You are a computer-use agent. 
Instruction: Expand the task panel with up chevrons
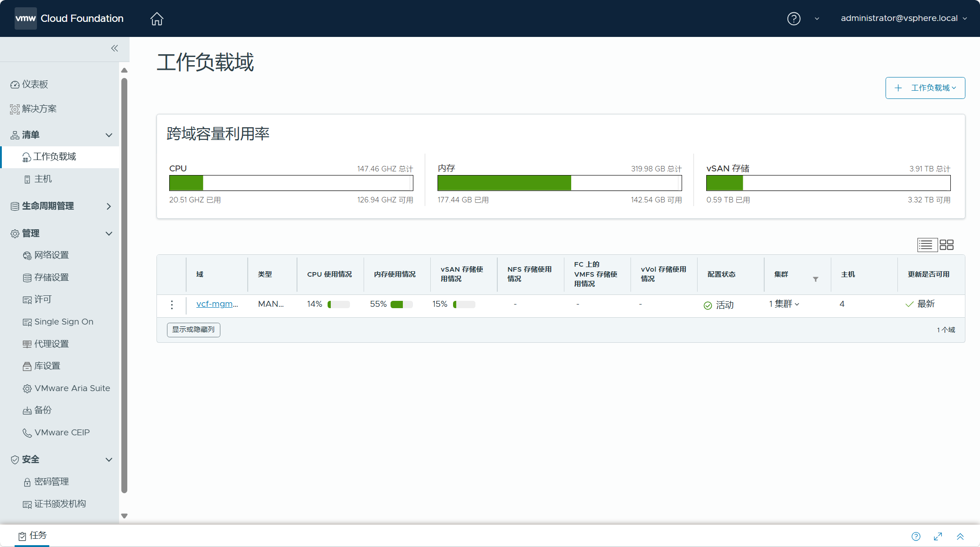(960, 537)
